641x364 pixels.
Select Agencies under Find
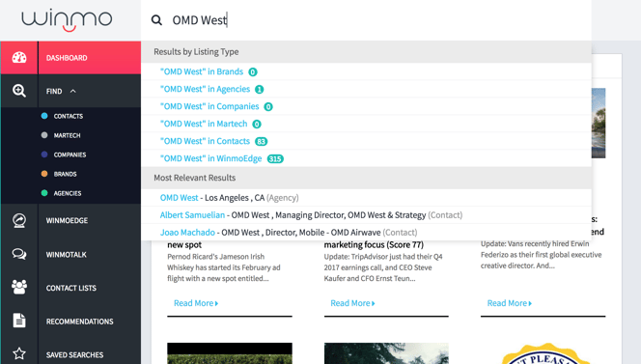(68, 193)
